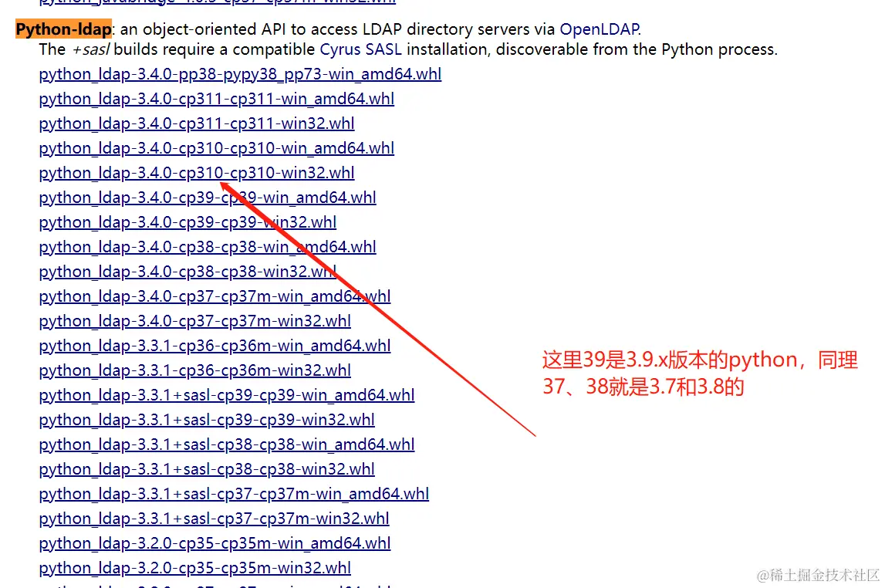Click the highlighted Python-ldap heading

coord(64,29)
